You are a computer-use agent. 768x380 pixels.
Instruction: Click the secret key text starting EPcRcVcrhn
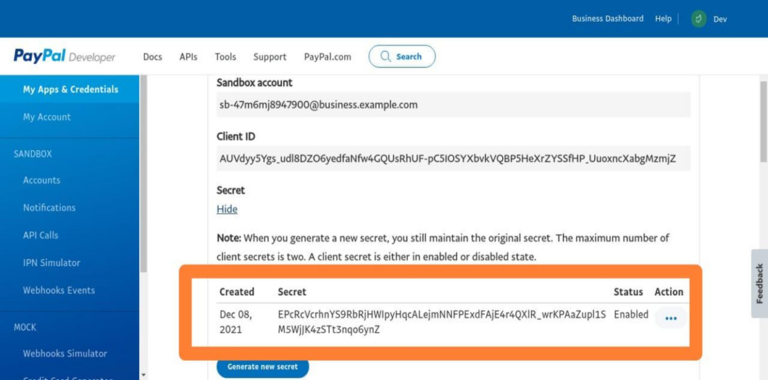tap(442, 322)
